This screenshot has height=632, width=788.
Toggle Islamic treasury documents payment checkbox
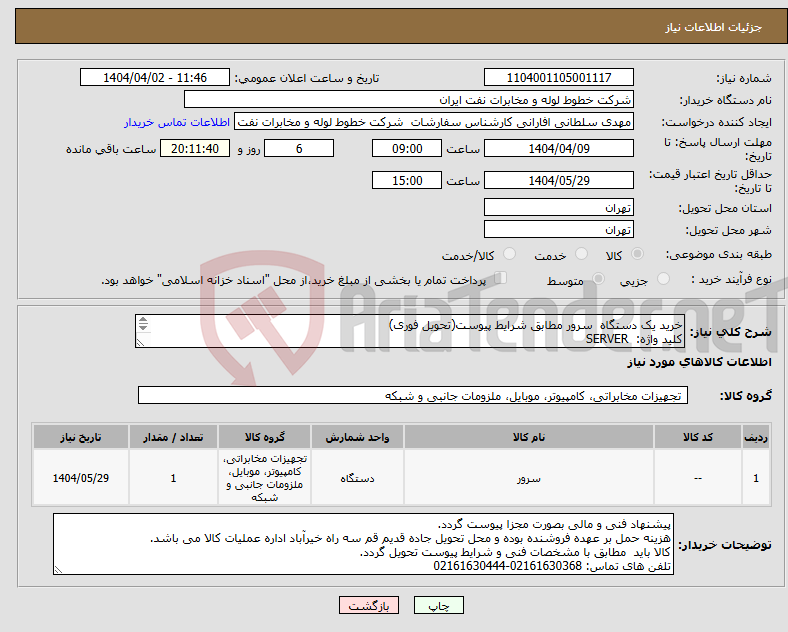tap(501, 278)
